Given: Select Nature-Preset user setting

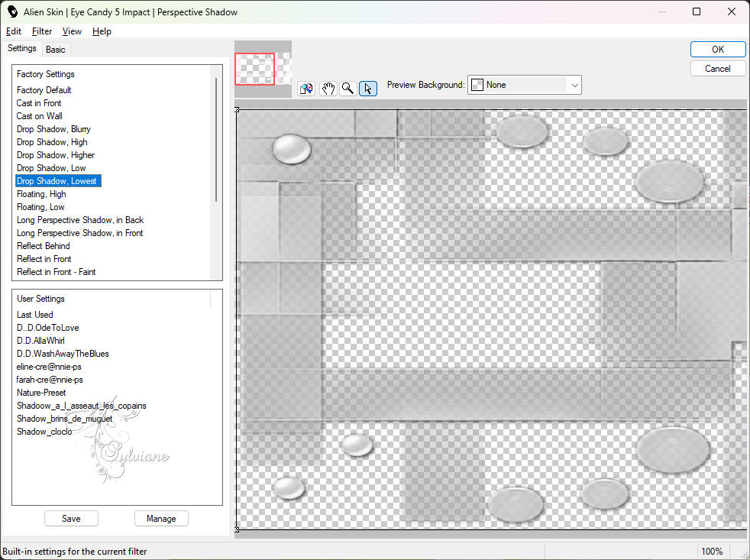Looking at the screenshot, I should [41, 393].
